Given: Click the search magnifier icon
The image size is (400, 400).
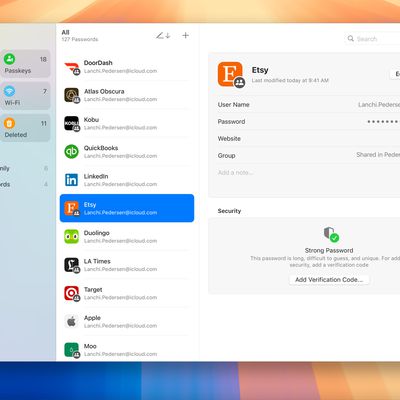Looking at the screenshot, I should coord(351,39).
